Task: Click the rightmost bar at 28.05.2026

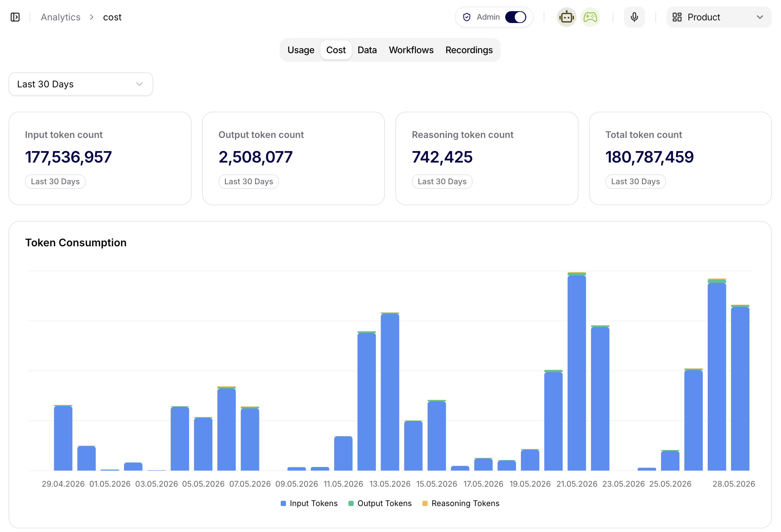Action: pos(740,388)
